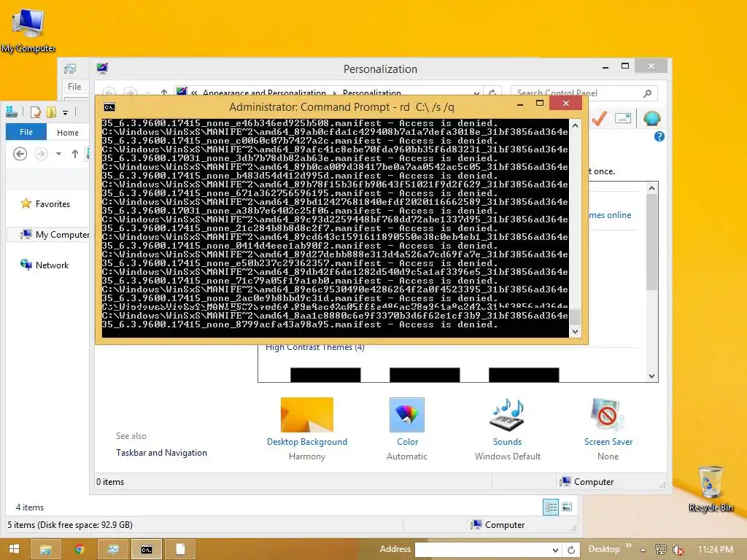The width and height of the screenshot is (747, 560).
Task: Expand the Desktop toolbar chevron
Action: (628, 545)
